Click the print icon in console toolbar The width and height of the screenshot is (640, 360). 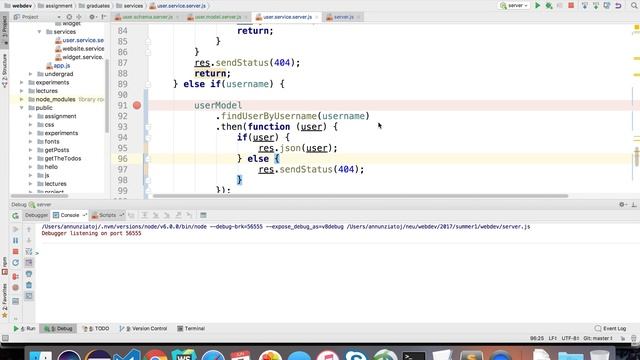pos(29,274)
